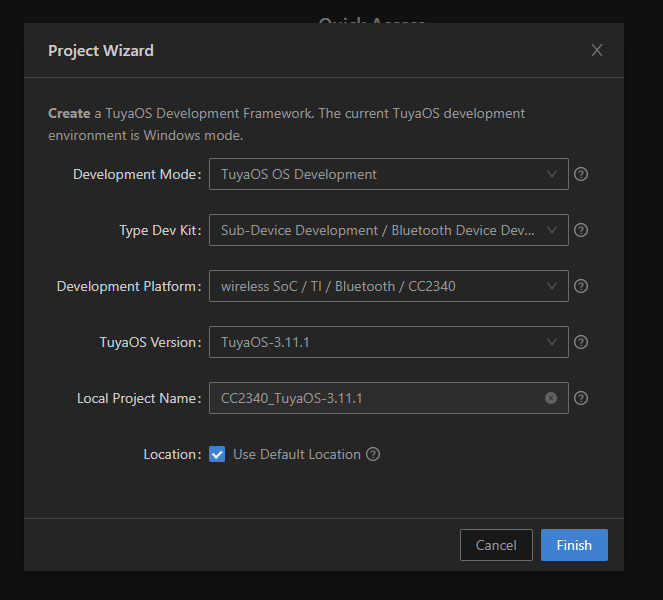663x600 pixels.
Task: Open the Type Dev Kit dropdown
Action: [389, 230]
